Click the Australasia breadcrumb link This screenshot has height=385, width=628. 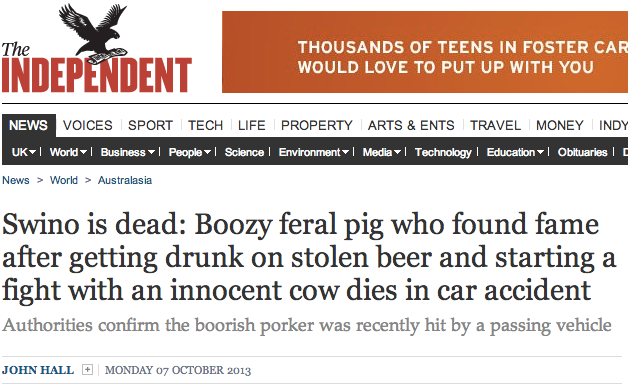[x=125, y=180]
